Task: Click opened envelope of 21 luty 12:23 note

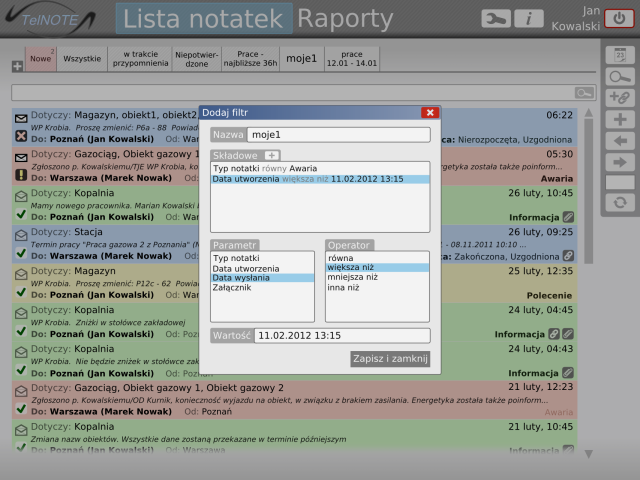Action: pyautogui.click(x=21, y=391)
